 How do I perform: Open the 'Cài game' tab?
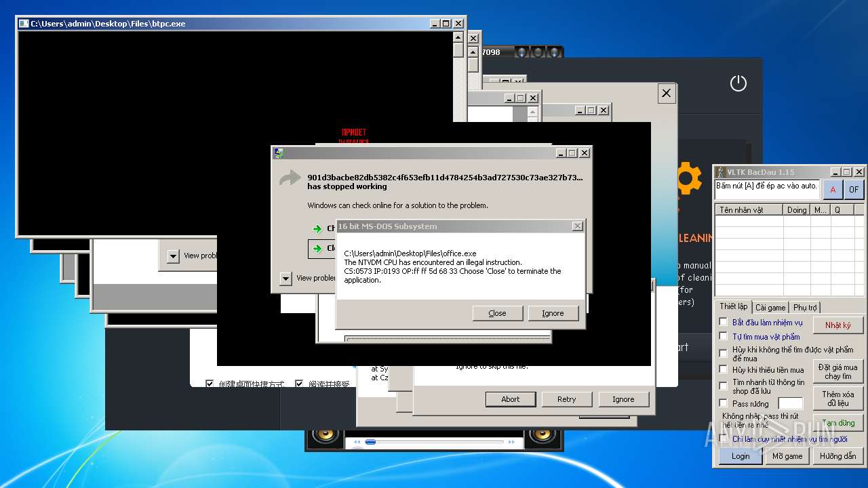[x=770, y=308]
